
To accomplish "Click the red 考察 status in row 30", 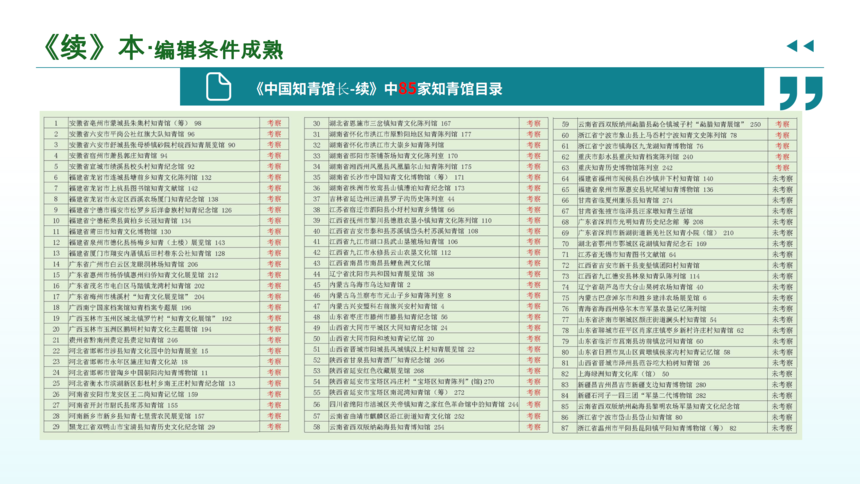I will click(x=533, y=123).
